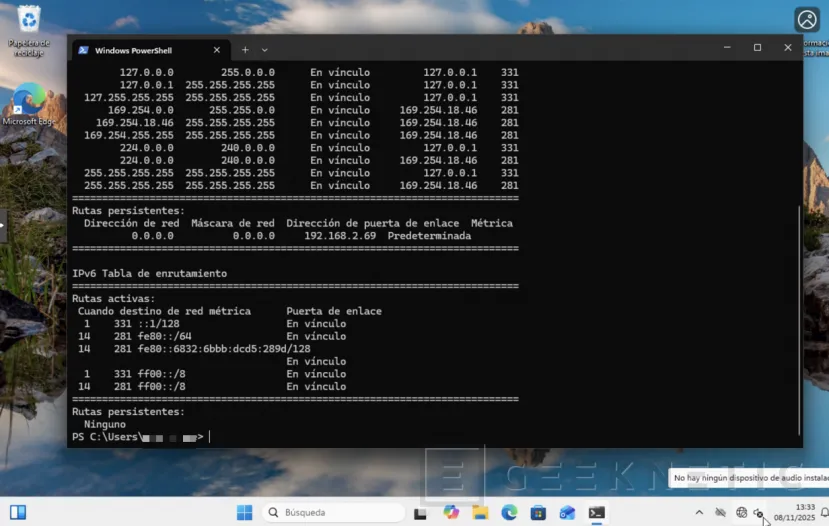Select the Terminal icon in the taskbar
The height and width of the screenshot is (526, 829).
596,512
